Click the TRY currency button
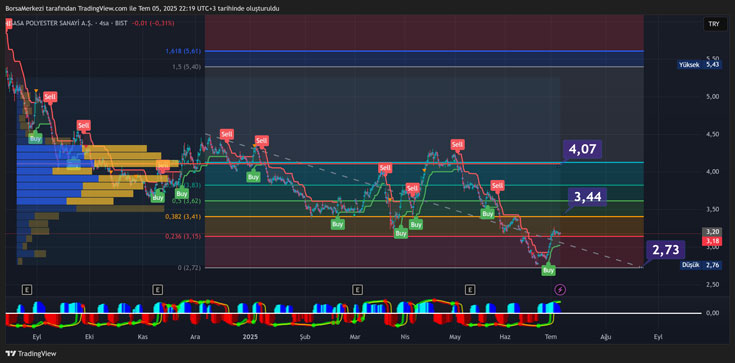This screenshot has height=363, width=735. pyautogui.click(x=715, y=24)
